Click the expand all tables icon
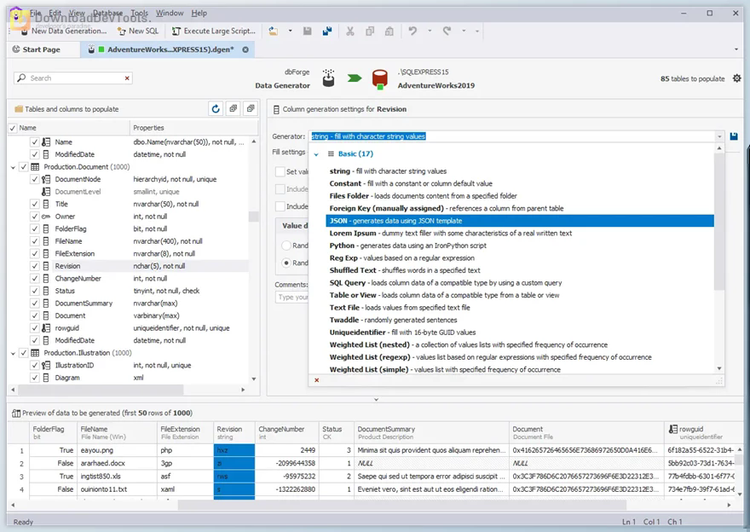 pyautogui.click(x=233, y=109)
